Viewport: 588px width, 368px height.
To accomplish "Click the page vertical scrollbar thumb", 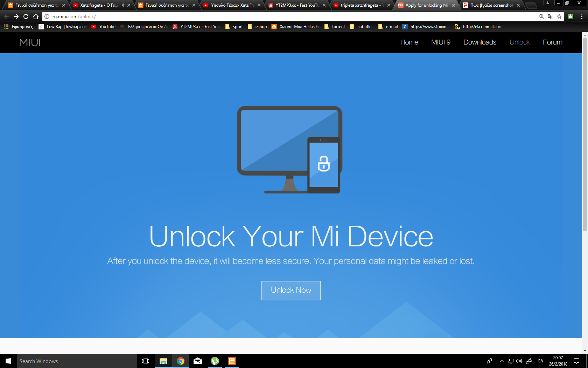I will pos(585,135).
